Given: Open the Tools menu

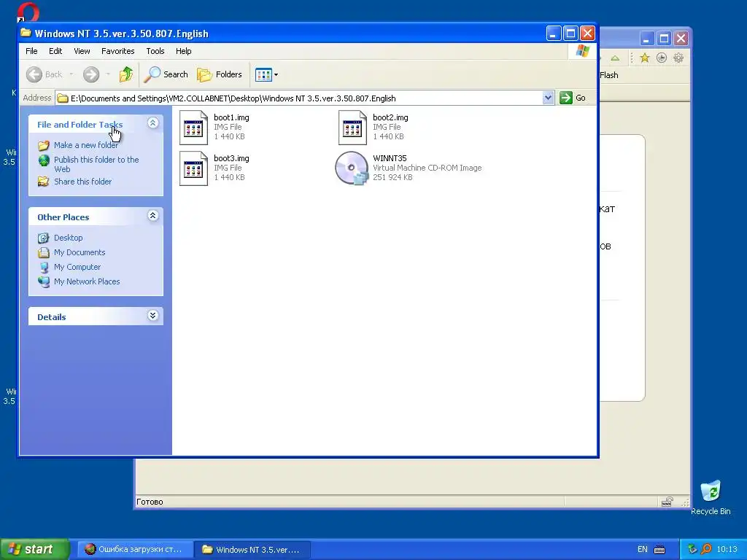Looking at the screenshot, I should point(155,51).
